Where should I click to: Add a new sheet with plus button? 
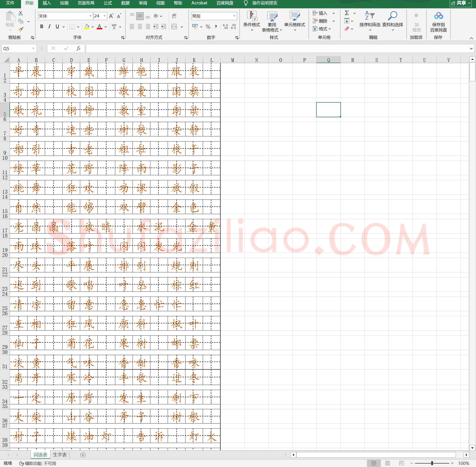point(83,455)
